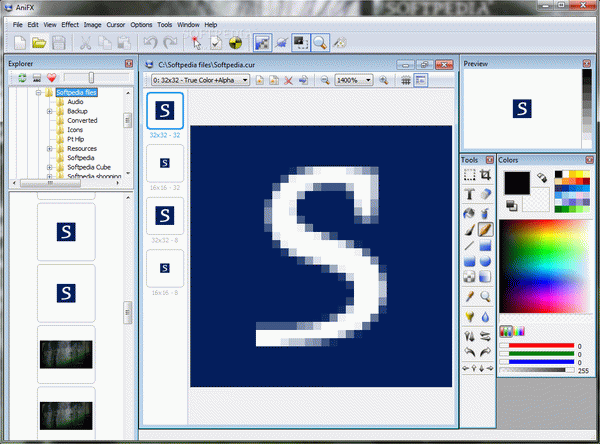Viewport: 600px width, 444px height.
Task: Click the red channel slider
Action: [537, 346]
